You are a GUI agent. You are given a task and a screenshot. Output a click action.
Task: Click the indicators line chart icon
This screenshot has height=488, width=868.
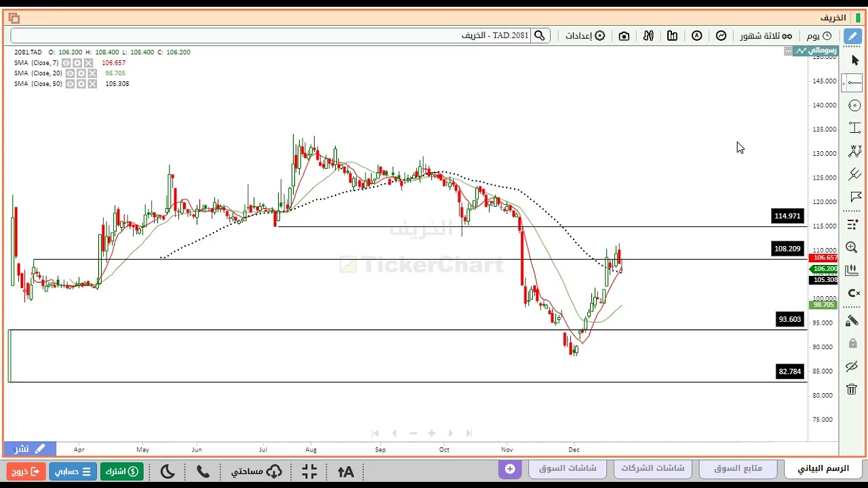point(721,35)
